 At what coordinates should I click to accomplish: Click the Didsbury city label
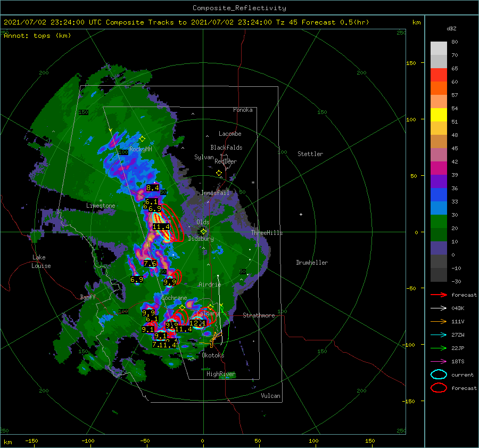pyautogui.click(x=201, y=239)
